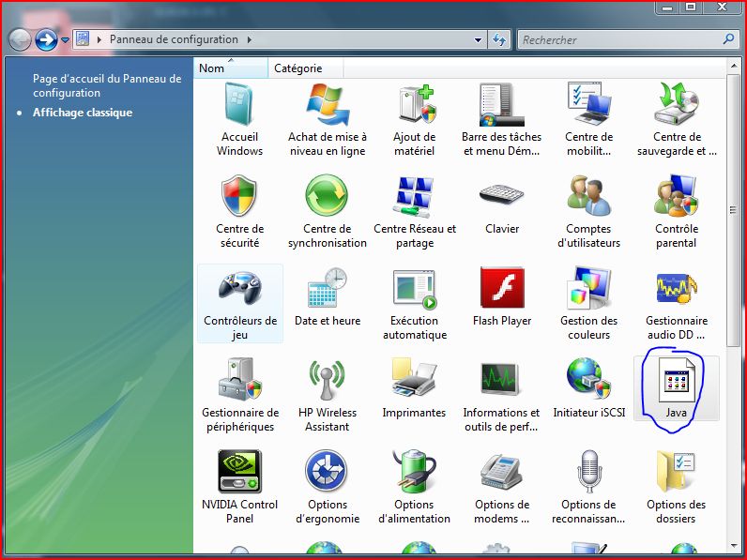The width and height of the screenshot is (747, 560).
Task: Open Accueil Windows item
Action: tap(239, 119)
